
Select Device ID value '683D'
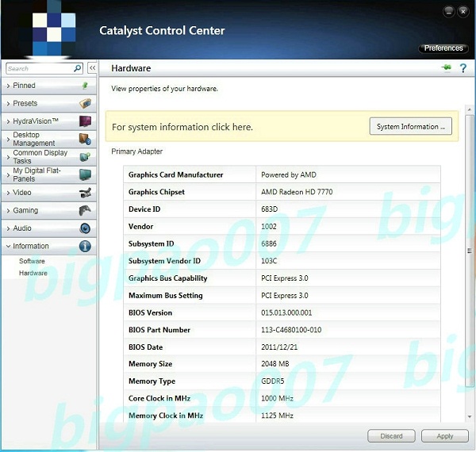point(269,209)
